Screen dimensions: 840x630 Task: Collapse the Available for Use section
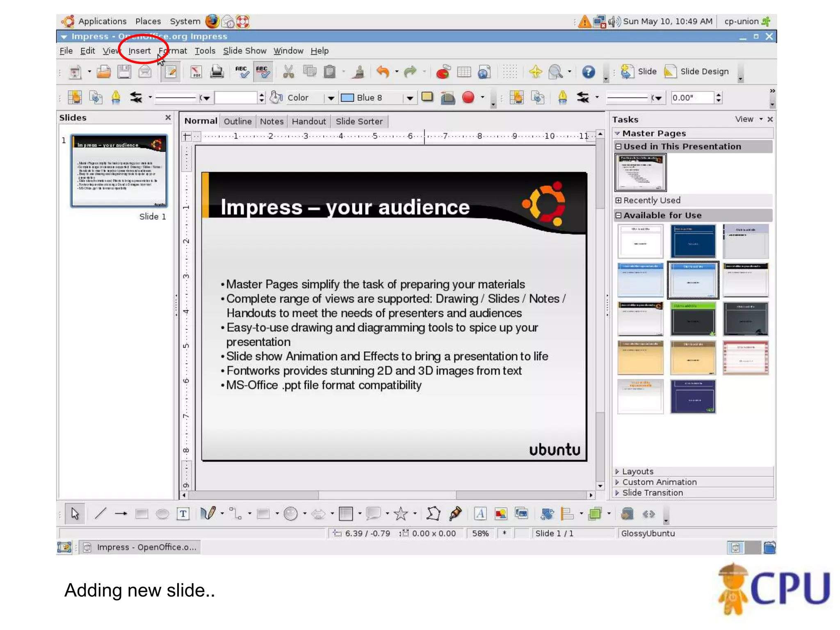[x=618, y=215]
